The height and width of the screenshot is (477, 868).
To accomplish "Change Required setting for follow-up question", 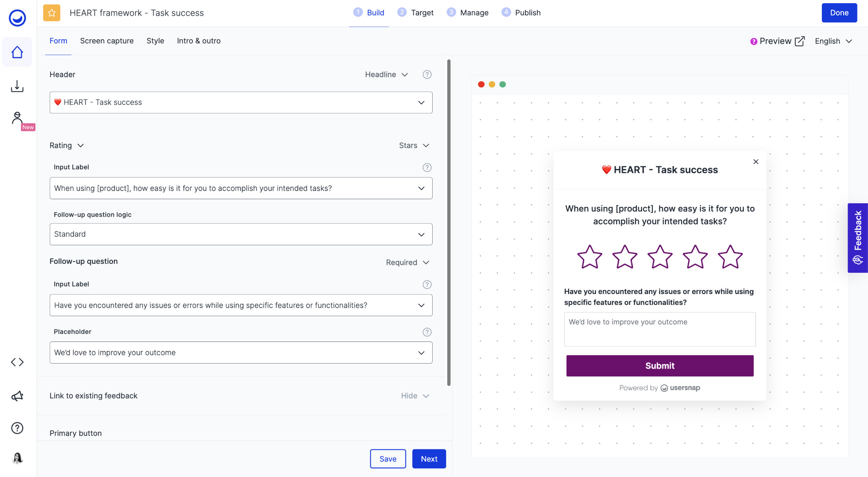I will point(407,262).
